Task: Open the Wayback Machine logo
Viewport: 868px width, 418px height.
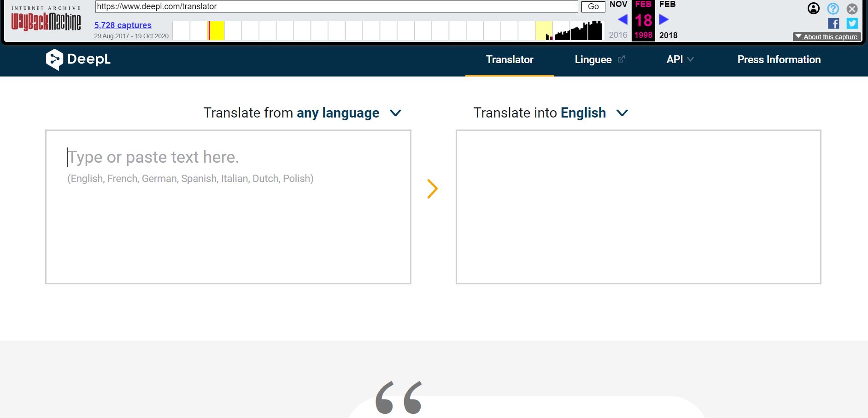Action: pyautogui.click(x=46, y=18)
